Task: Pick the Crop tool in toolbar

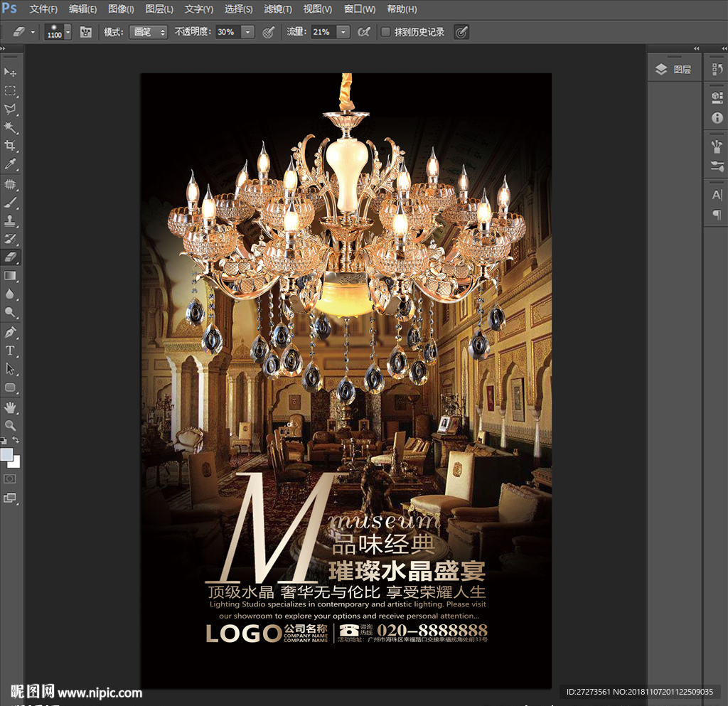Action: coord(11,146)
